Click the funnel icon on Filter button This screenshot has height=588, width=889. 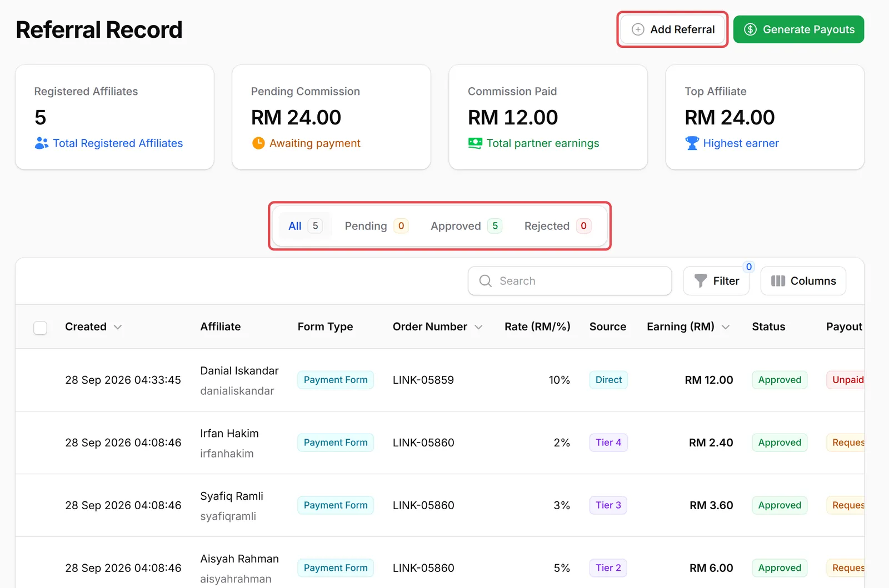coord(701,281)
